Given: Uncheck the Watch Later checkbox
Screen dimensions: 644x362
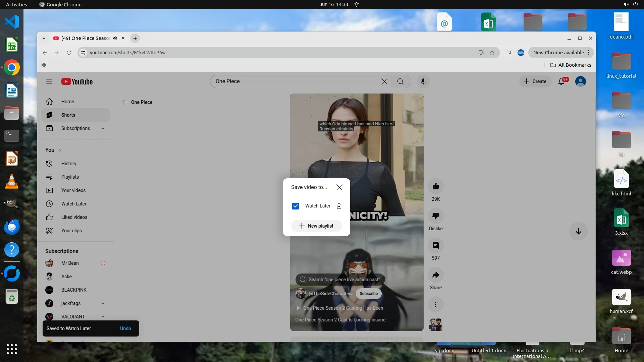Looking at the screenshot, I should tap(295, 206).
